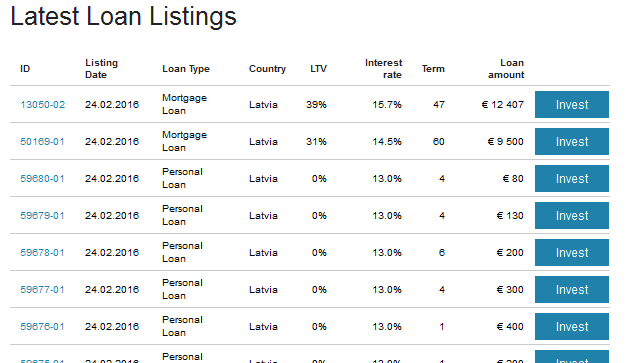The image size is (625, 363).
Task: Click the Term column header
Action: pyautogui.click(x=433, y=69)
